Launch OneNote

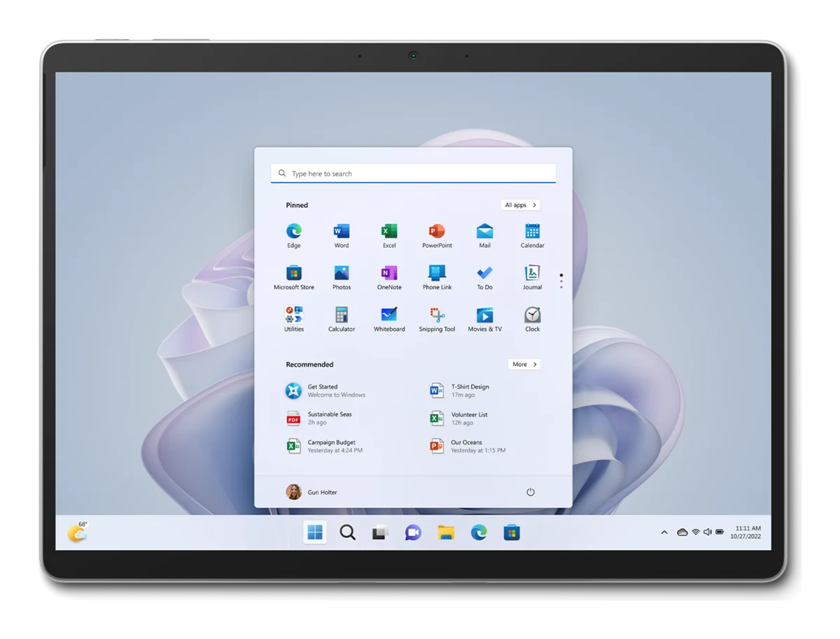pos(389,277)
